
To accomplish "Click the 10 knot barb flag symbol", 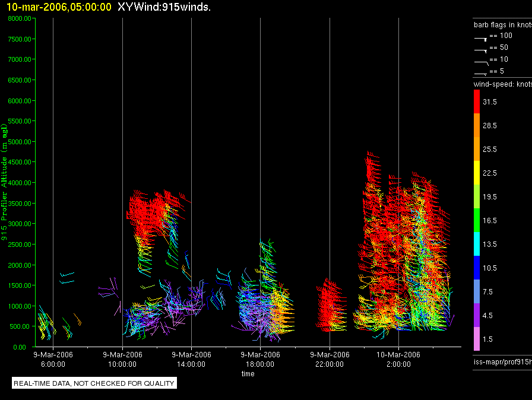I will pos(482,63).
